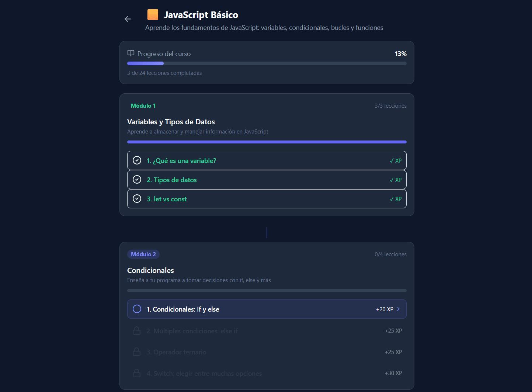Expand the Variables y Tipos de Datos heading
532x392 pixels.
[x=171, y=122]
